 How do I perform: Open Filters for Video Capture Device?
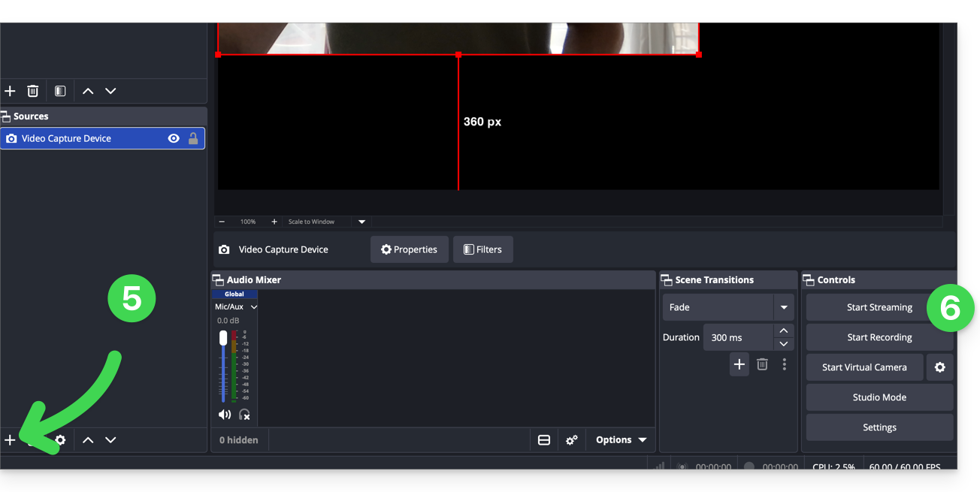click(x=482, y=249)
